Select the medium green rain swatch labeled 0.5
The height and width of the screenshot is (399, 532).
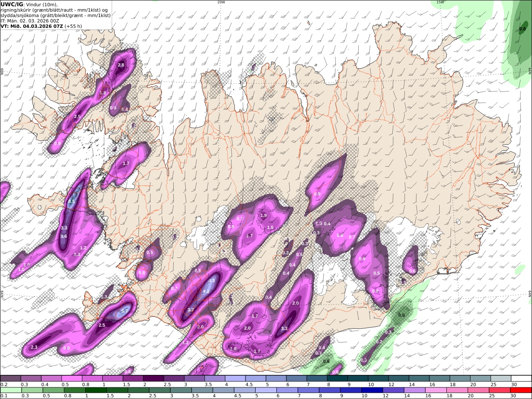54,390
